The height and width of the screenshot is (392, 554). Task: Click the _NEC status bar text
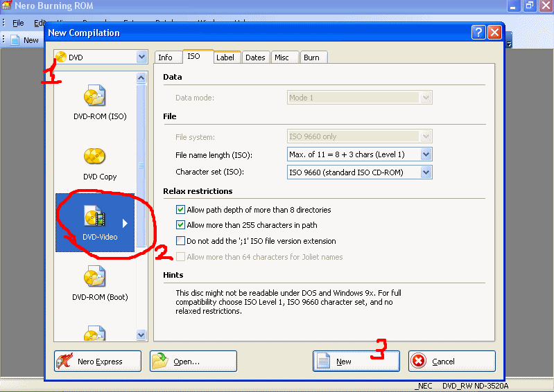click(424, 386)
